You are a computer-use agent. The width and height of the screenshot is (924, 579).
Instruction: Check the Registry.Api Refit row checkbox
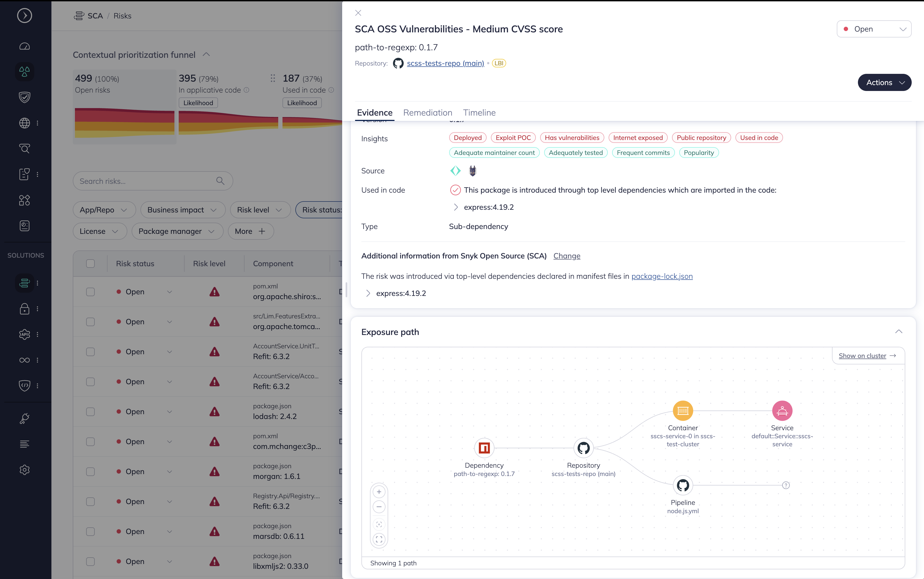pos(90,502)
